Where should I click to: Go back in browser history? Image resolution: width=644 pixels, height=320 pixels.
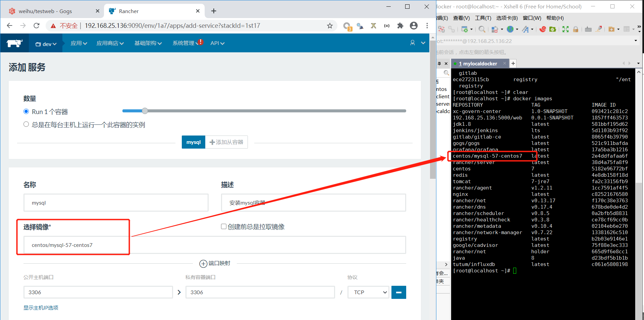click(x=10, y=26)
